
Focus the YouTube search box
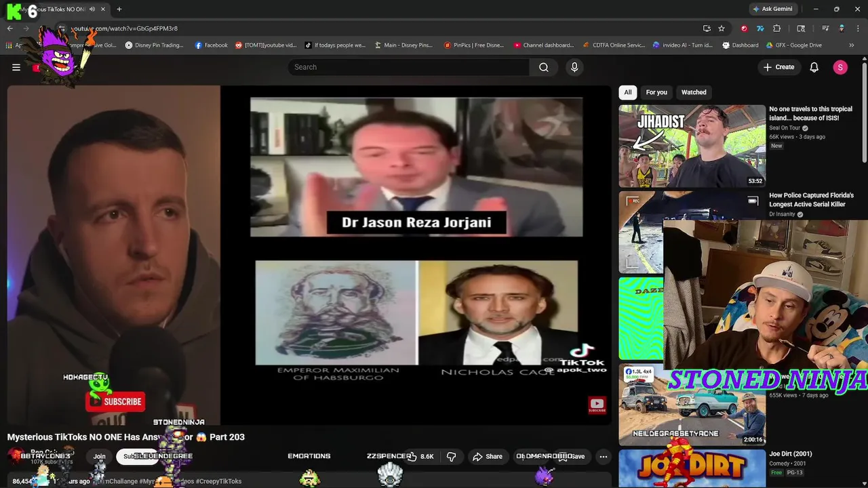pyautogui.click(x=408, y=67)
